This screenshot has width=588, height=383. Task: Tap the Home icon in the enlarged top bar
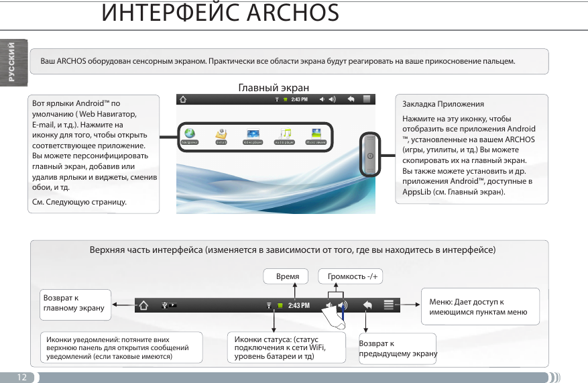click(143, 305)
